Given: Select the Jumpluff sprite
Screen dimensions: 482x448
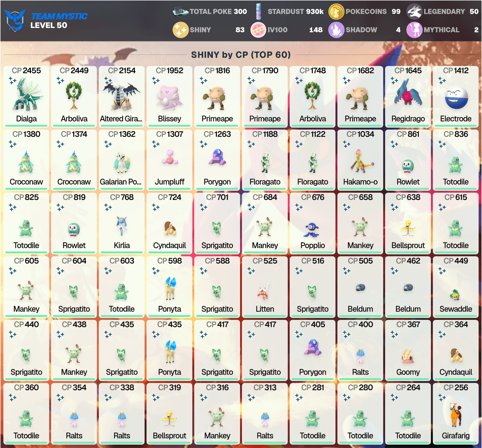Looking at the screenshot, I should 170,158.
